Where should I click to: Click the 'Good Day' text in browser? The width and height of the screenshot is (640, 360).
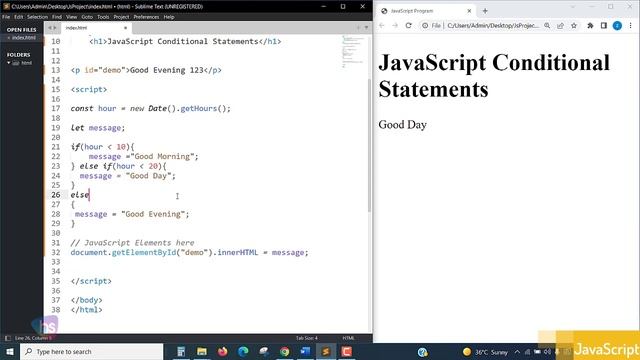click(402, 124)
